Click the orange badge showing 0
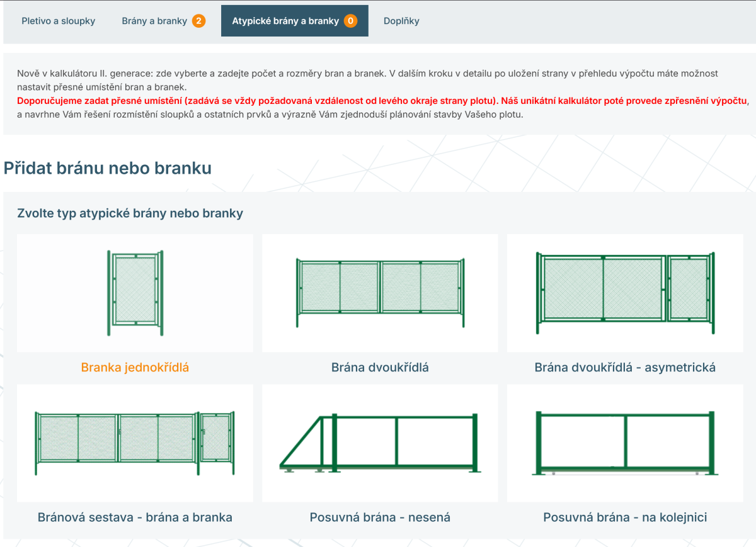The image size is (756, 547). 350,21
